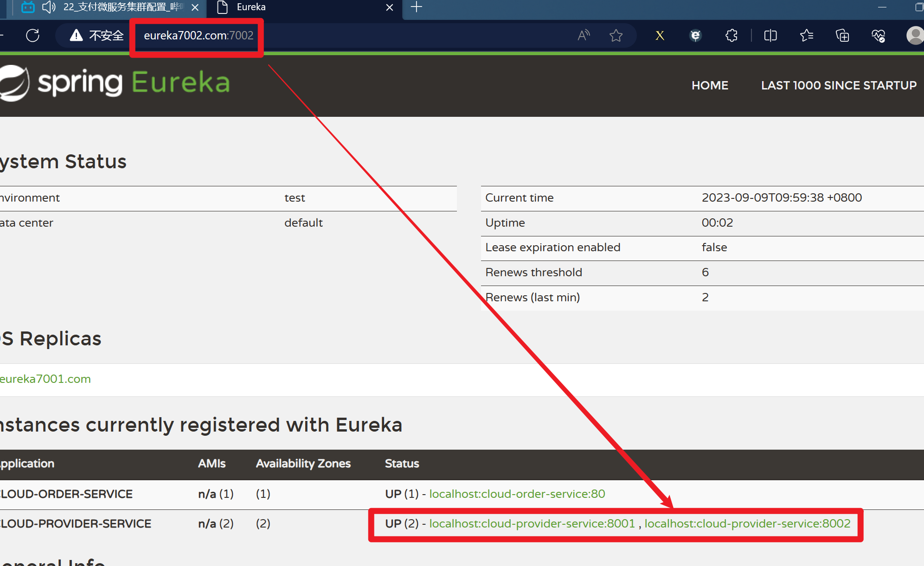
Task: Click the Lease expiration enabled value false
Action: 714,247
